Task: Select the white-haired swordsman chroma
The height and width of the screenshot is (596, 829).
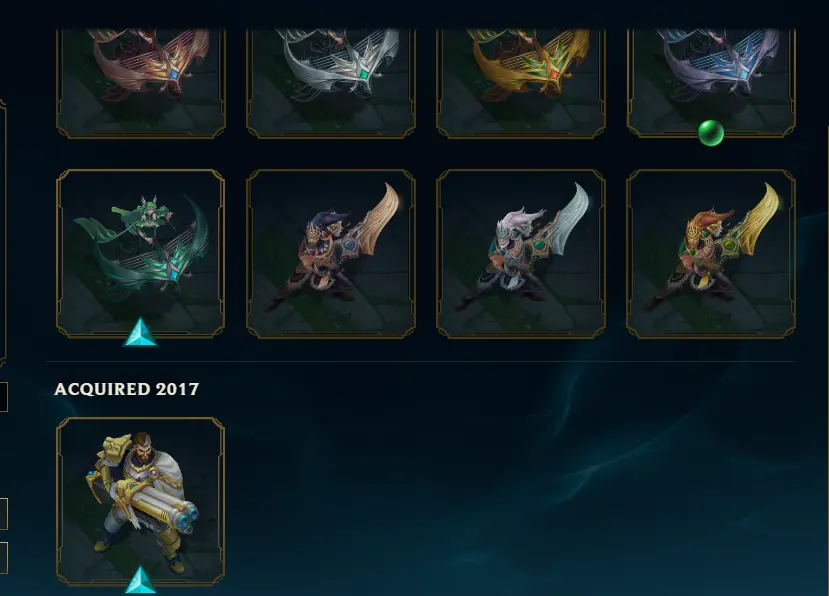Action: (x=521, y=253)
